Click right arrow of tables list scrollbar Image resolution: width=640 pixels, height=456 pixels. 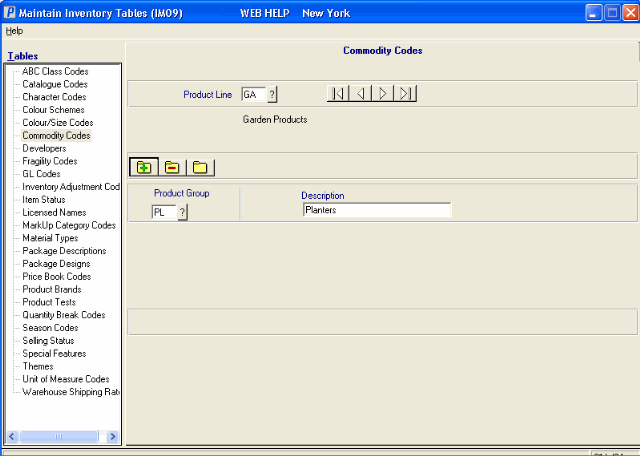(x=113, y=436)
